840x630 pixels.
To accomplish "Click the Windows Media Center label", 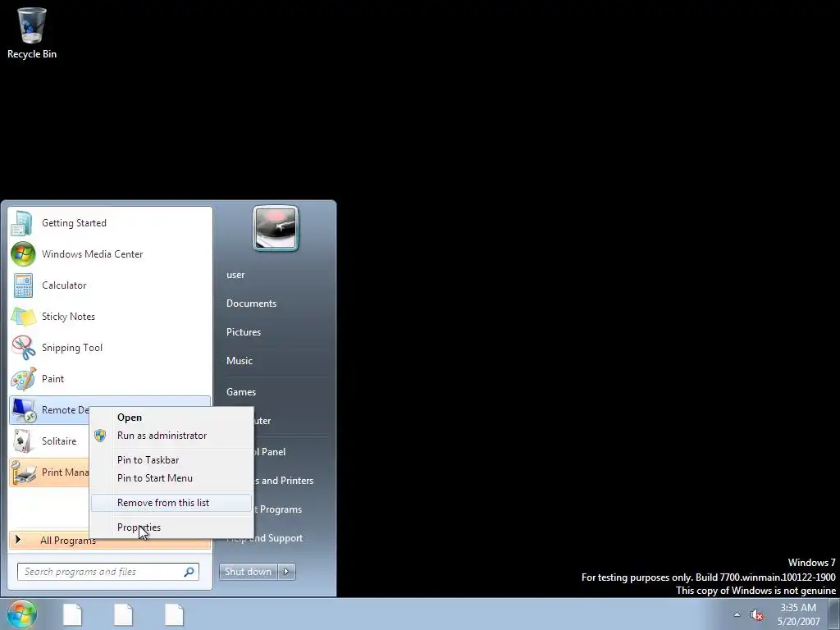I will coord(92,254).
